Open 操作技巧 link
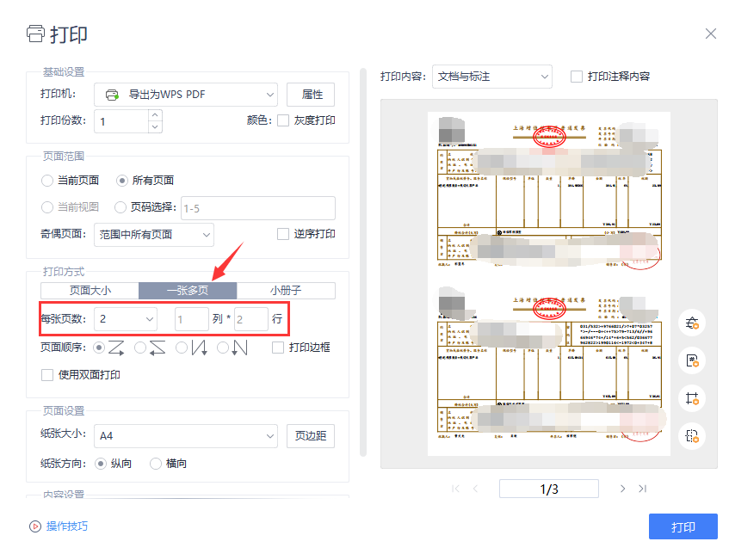Screen dimensions: 729x560 tap(67, 526)
